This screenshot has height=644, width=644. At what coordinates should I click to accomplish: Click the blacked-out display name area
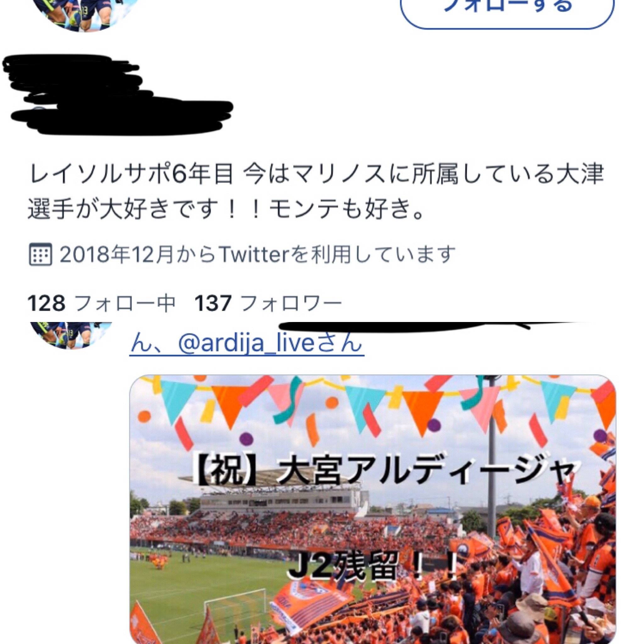pos(118,95)
